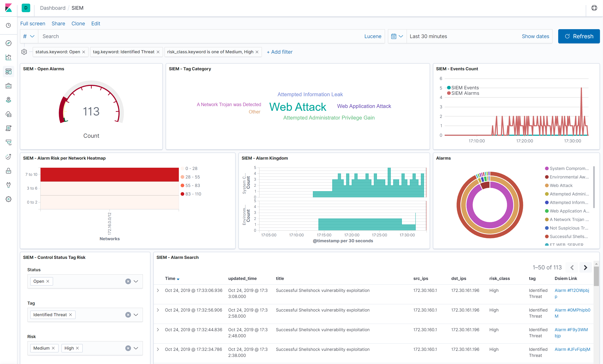Select Clone option from dashboard menu

pyautogui.click(x=78, y=24)
